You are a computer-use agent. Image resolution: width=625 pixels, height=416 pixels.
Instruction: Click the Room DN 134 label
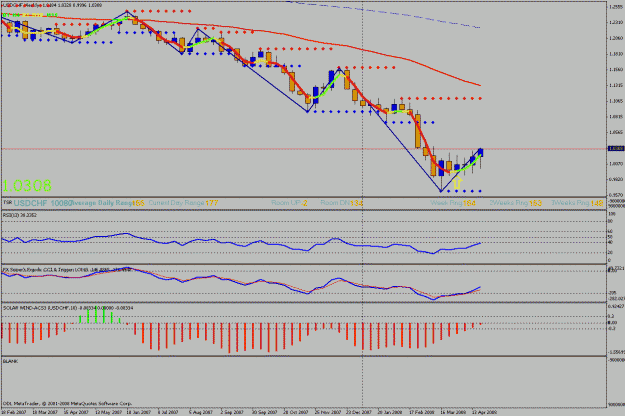(342, 203)
